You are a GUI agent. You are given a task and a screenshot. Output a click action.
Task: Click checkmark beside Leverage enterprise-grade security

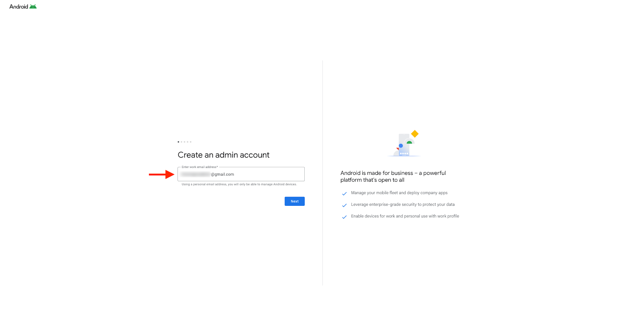point(345,205)
